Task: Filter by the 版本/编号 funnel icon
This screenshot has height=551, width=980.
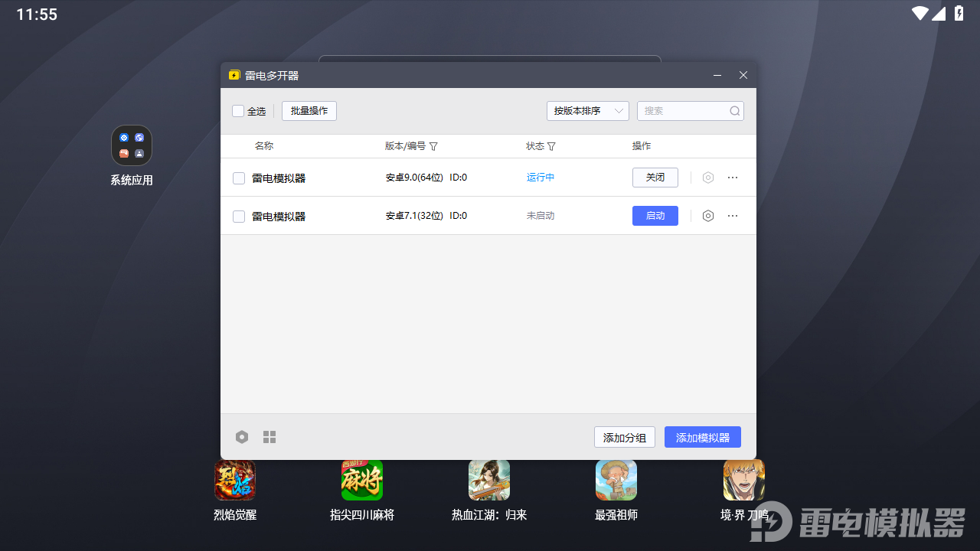Action: pos(433,146)
